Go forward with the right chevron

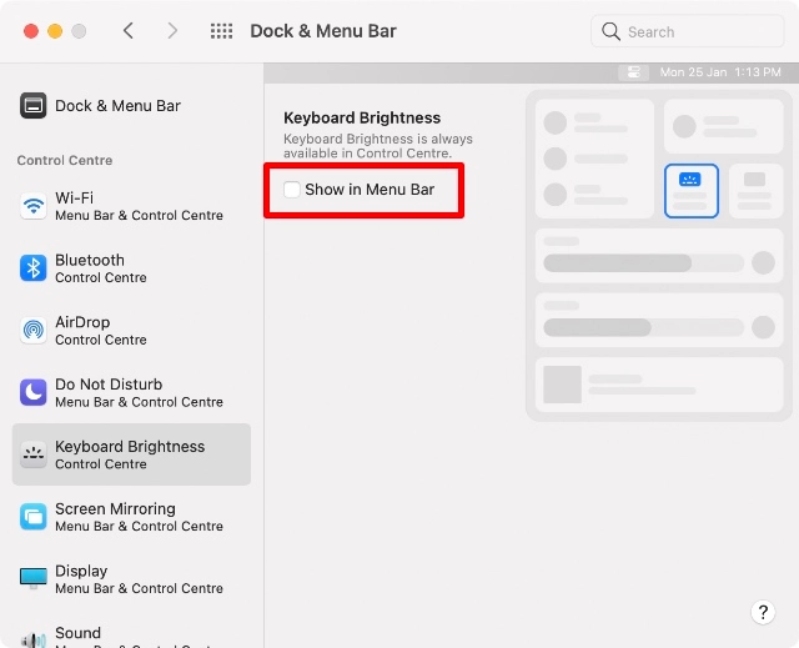point(172,31)
